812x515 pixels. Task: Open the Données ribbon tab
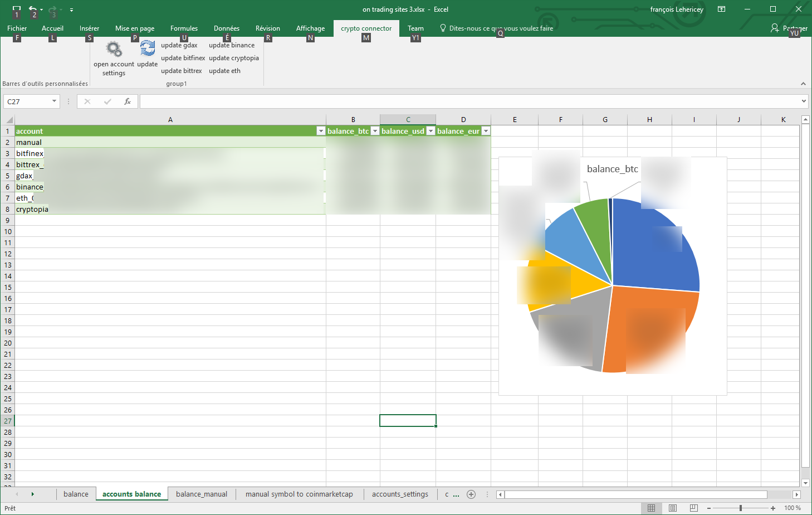(227, 28)
